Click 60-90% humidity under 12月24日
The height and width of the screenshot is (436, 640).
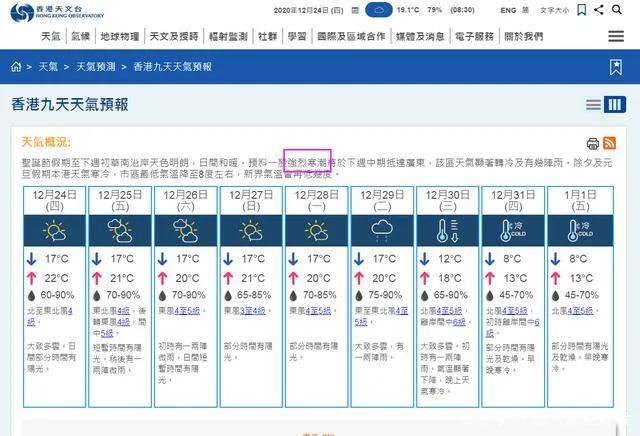[57, 295]
